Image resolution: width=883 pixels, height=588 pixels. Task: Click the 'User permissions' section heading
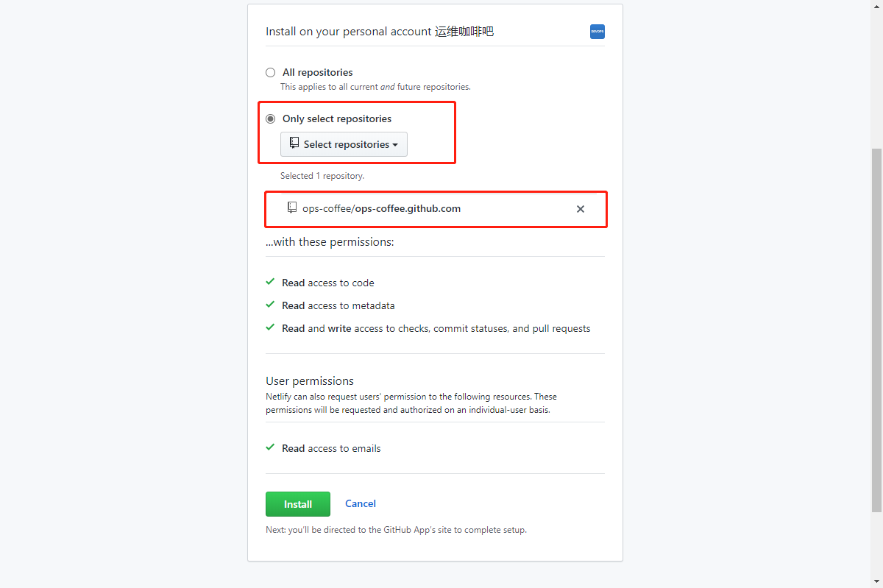(310, 380)
